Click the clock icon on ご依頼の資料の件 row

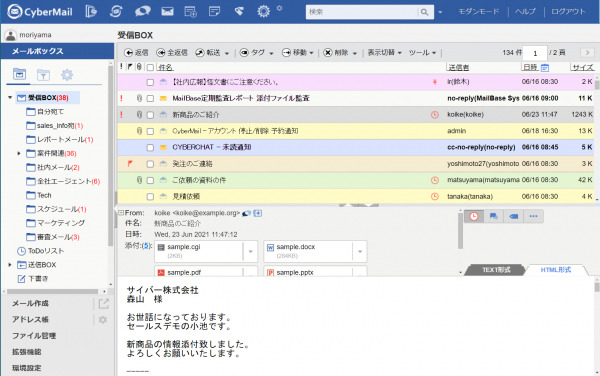(x=435, y=180)
